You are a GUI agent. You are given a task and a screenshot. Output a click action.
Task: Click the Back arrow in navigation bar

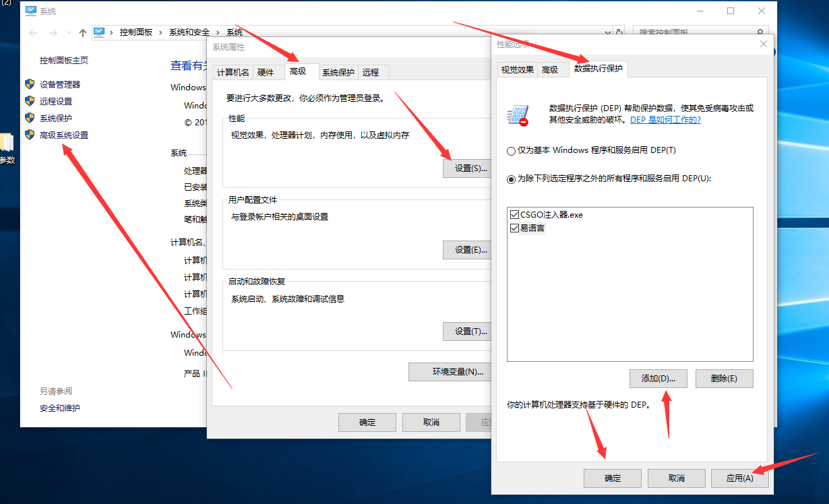pos(33,32)
